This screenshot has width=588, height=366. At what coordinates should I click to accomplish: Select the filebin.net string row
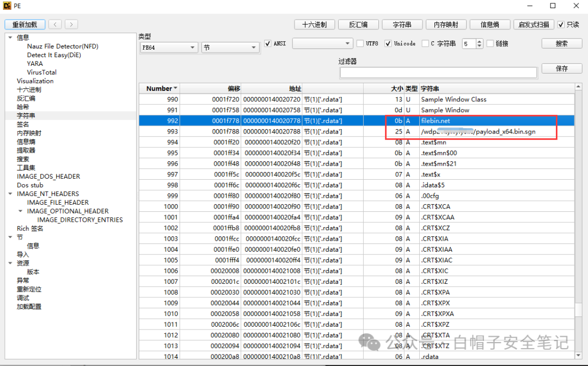point(357,121)
